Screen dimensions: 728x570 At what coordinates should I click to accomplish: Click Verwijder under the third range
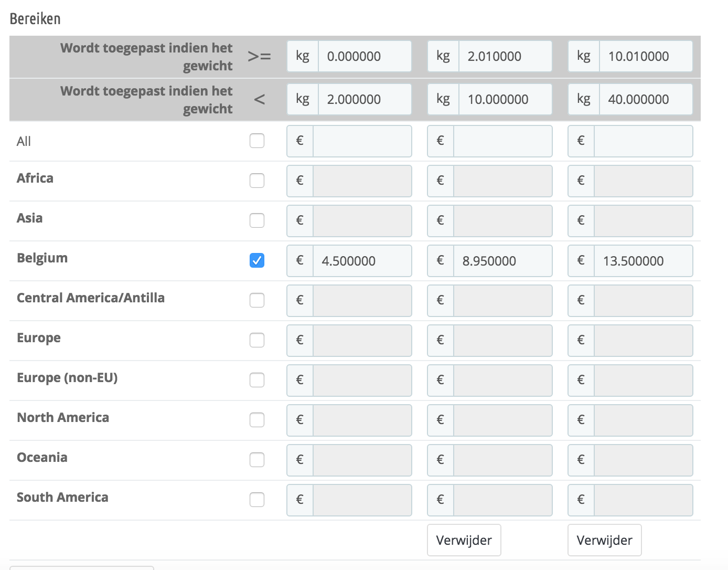[x=604, y=540]
